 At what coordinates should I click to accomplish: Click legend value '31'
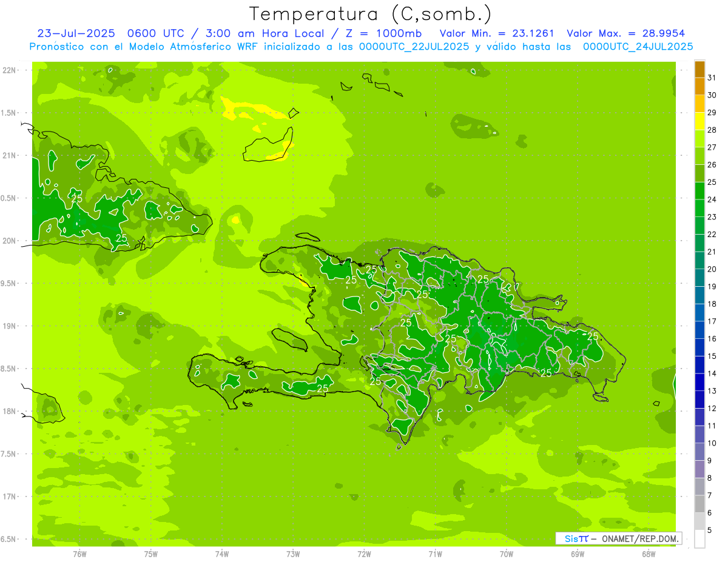712,78
